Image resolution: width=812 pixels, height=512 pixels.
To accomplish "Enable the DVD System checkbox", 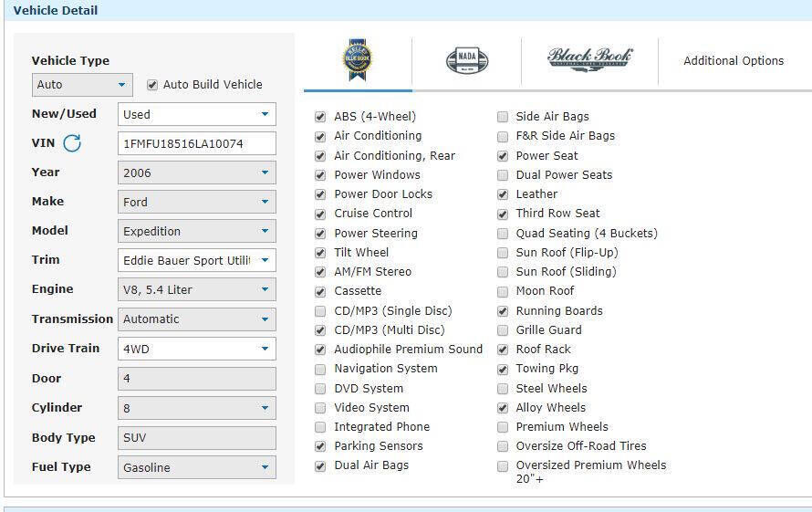I will (x=320, y=389).
